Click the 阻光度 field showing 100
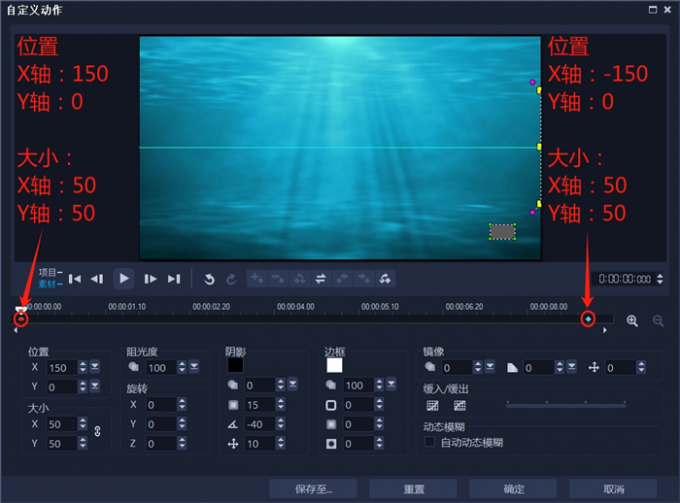The image size is (680, 503). pyautogui.click(x=161, y=368)
